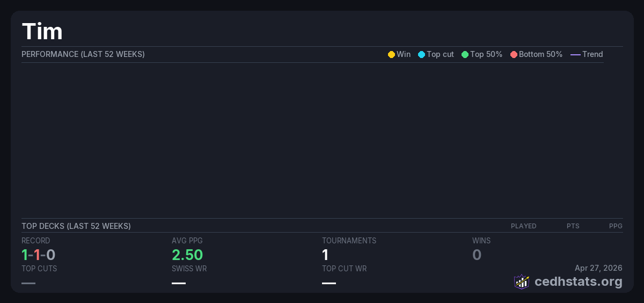
Task: Toggle the Top 50% legend entry
Action: tap(481, 54)
